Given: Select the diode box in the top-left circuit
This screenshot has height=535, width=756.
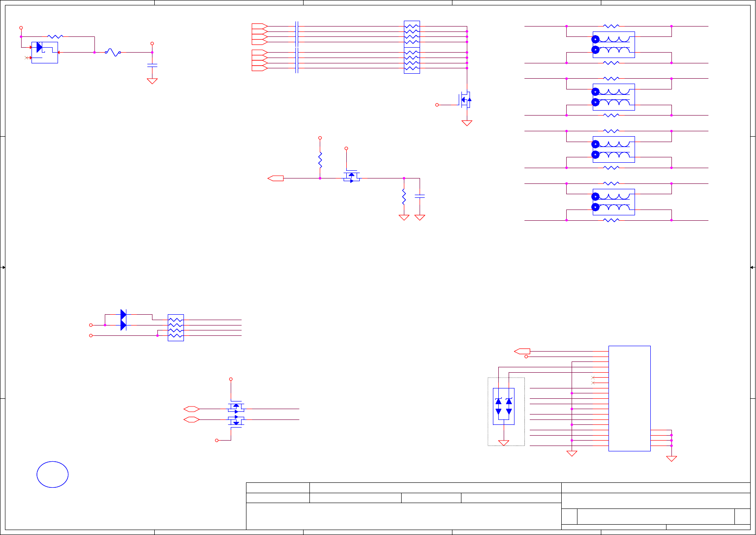Looking at the screenshot, I should point(45,53).
